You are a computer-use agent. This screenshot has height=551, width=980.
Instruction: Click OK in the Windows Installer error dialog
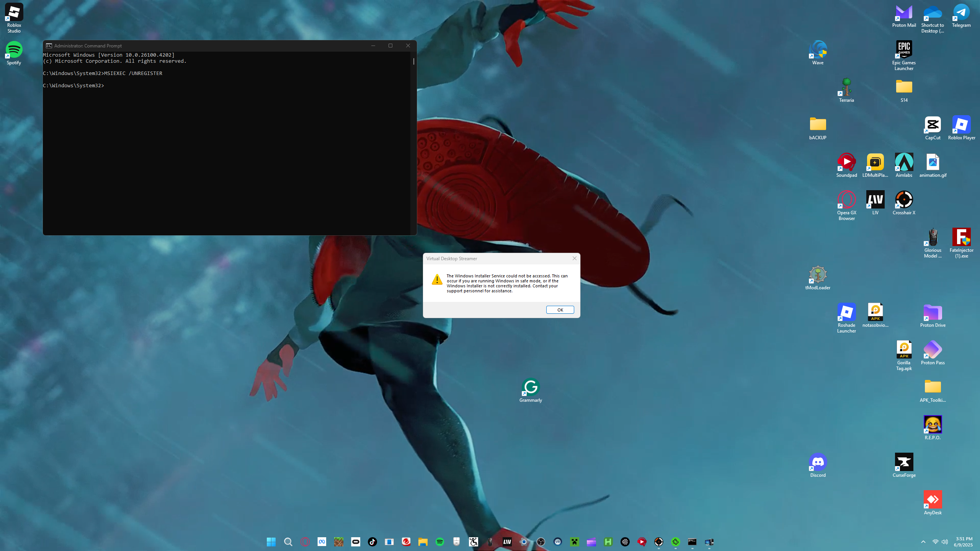560,310
